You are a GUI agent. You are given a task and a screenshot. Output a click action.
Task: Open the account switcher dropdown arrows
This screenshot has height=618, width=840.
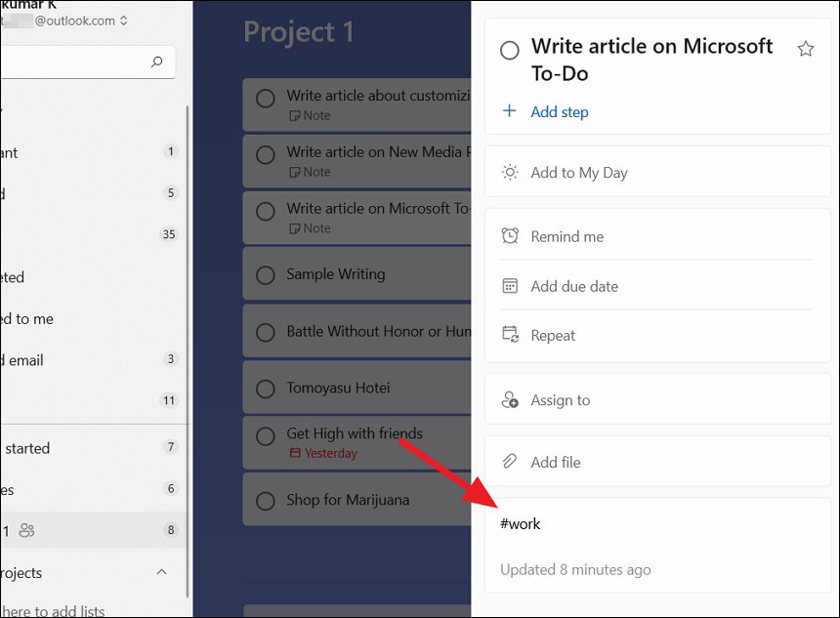pos(124,21)
